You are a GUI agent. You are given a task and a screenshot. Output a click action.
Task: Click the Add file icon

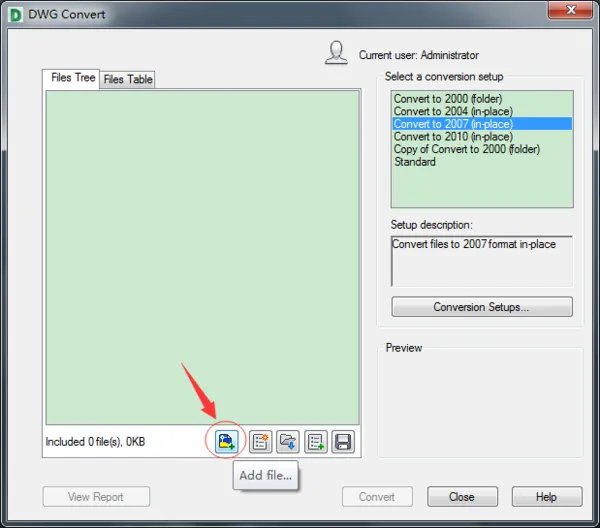coord(226,441)
